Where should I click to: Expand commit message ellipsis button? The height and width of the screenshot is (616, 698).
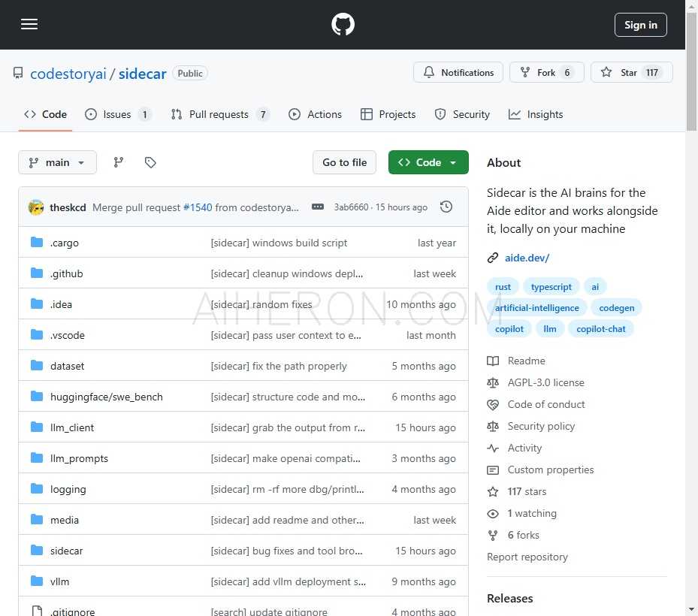[317, 207]
